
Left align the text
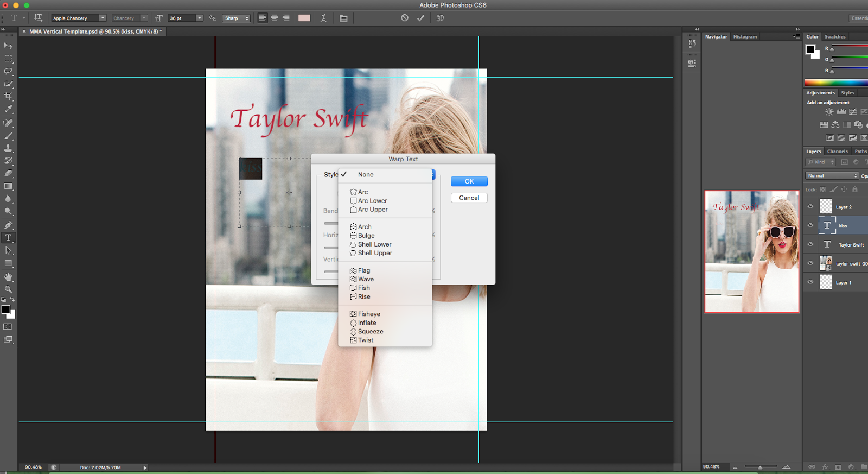[263, 18]
